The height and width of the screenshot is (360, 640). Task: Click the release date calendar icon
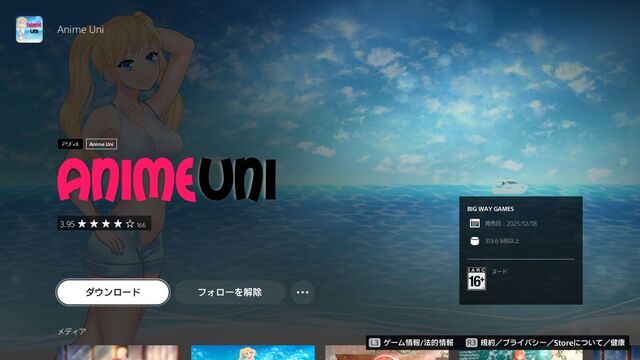474,223
